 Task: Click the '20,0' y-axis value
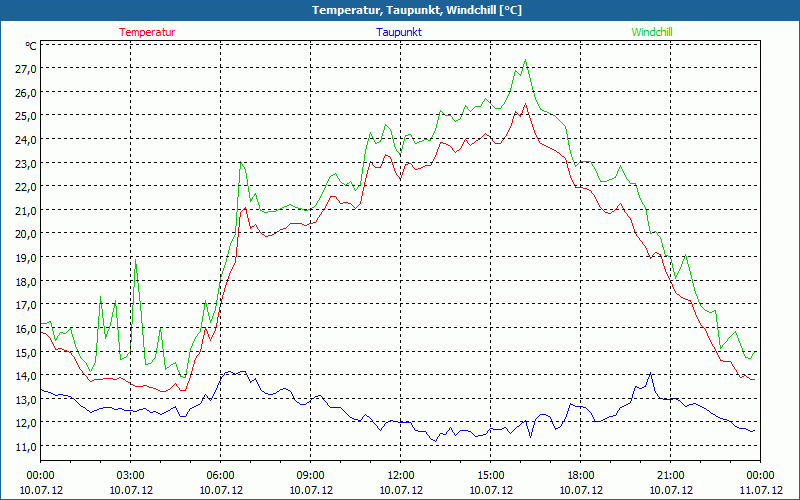tap(26, 234)
